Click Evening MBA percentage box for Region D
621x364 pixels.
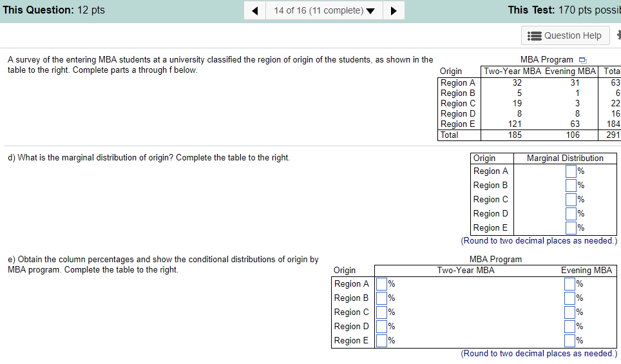tap(569, 327)
